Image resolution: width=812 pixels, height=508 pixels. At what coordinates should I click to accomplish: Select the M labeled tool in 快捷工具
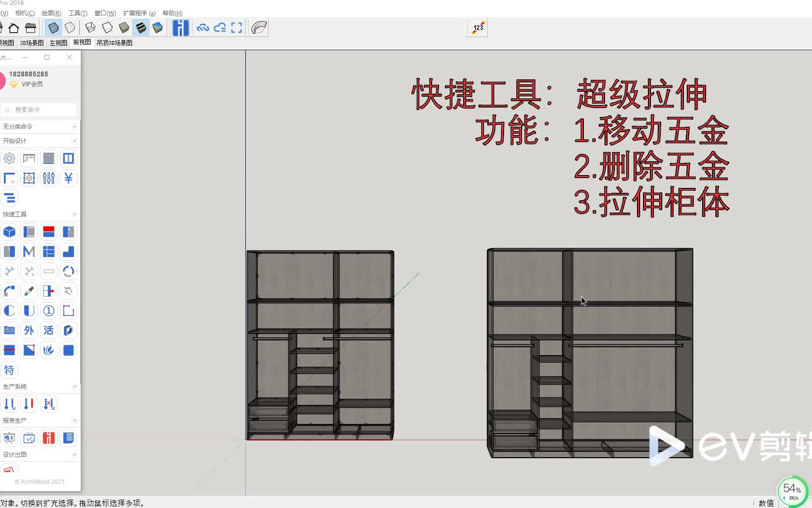click(x=29, y=252)
